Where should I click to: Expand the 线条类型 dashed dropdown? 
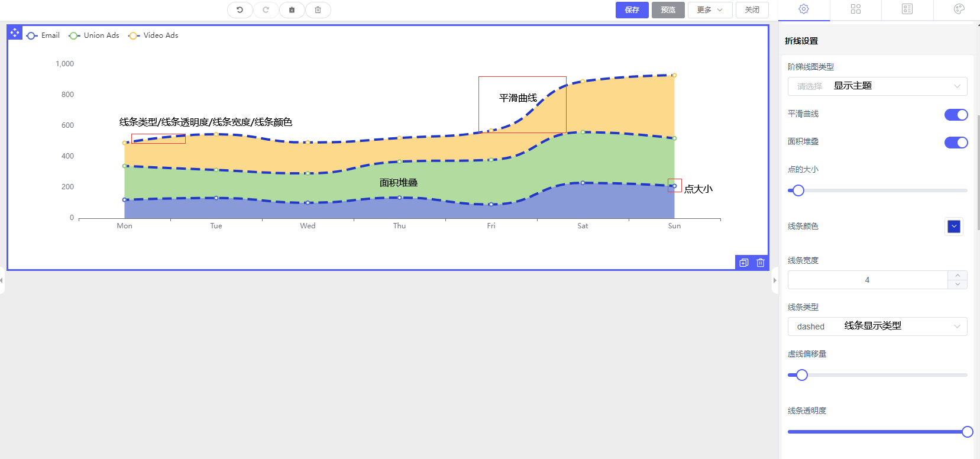pyautogui.click(x=877, y=327)
